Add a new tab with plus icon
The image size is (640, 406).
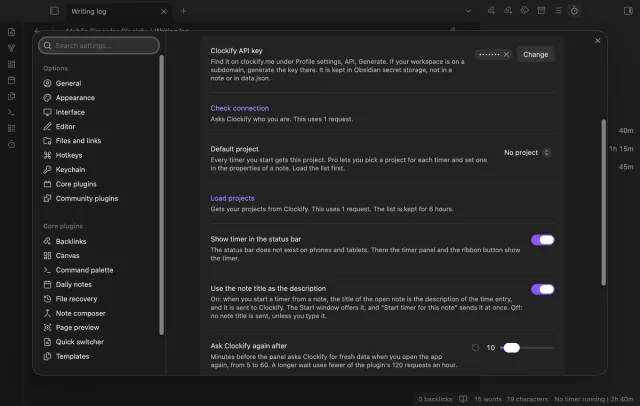183,11
